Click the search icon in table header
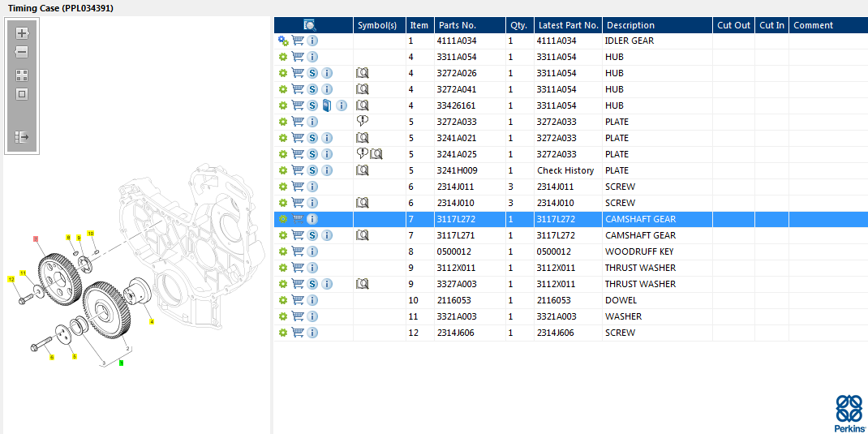This screenshot has width=868, height=434. tap(310, 25)
